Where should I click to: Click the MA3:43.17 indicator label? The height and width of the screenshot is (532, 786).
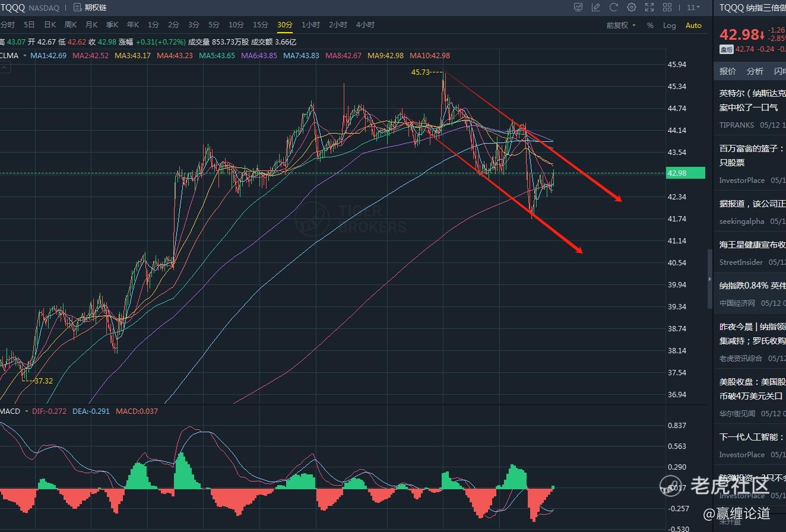tap(132, 56)
